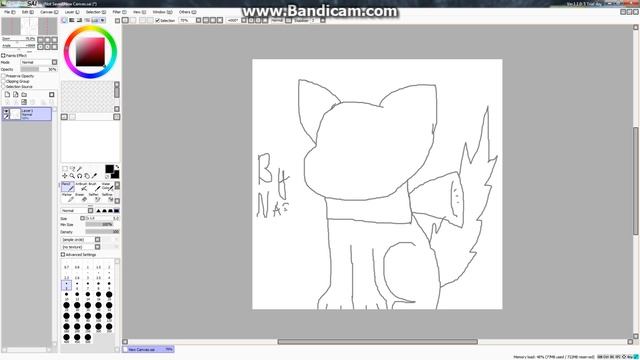Image resolution: width=640 pixels, height=360 pixels.
Task: Create a new layer set folder
Action: coord(24,94)
